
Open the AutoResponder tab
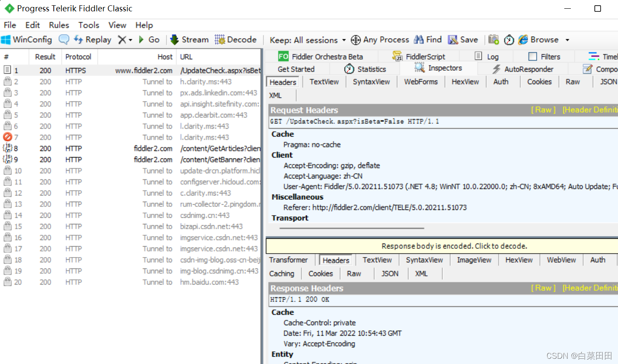point(523,69)
